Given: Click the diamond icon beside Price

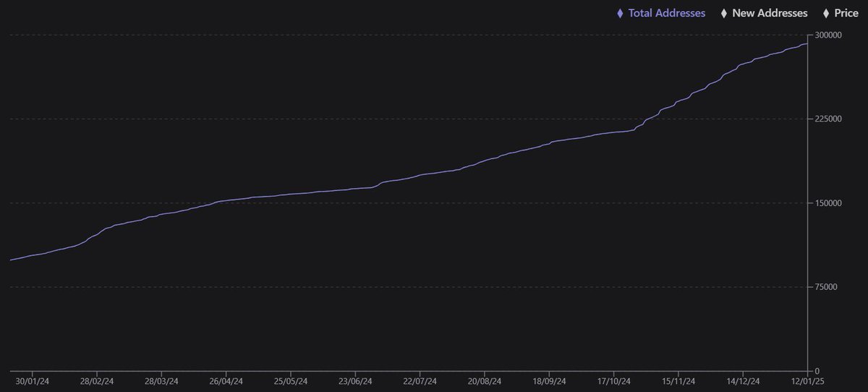Looking at the screenshot, I should pyautogui.click(x=827, y=13).
